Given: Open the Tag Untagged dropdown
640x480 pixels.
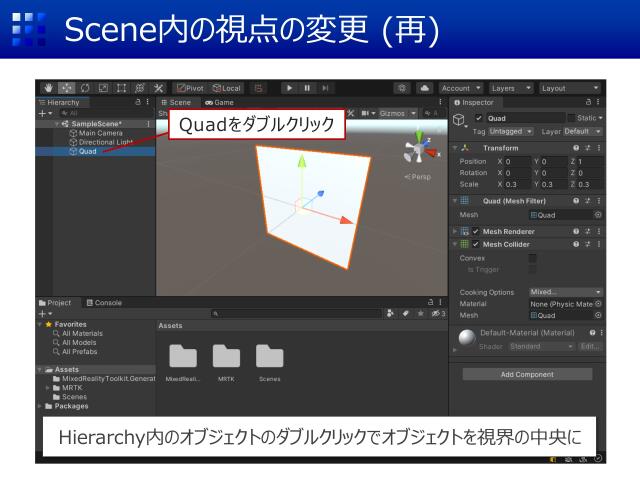Looking at the screenshot, I should [x=509, y=131].
